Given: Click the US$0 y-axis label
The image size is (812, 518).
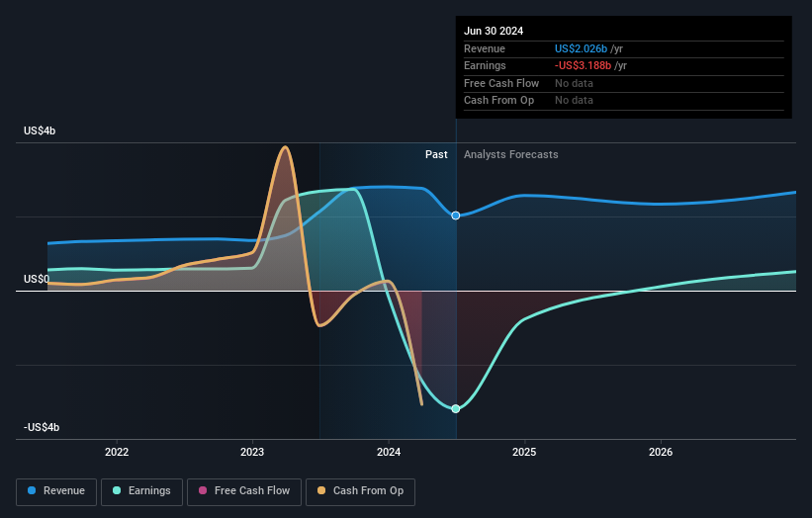Looking at the screenshot, I should 37,280.
